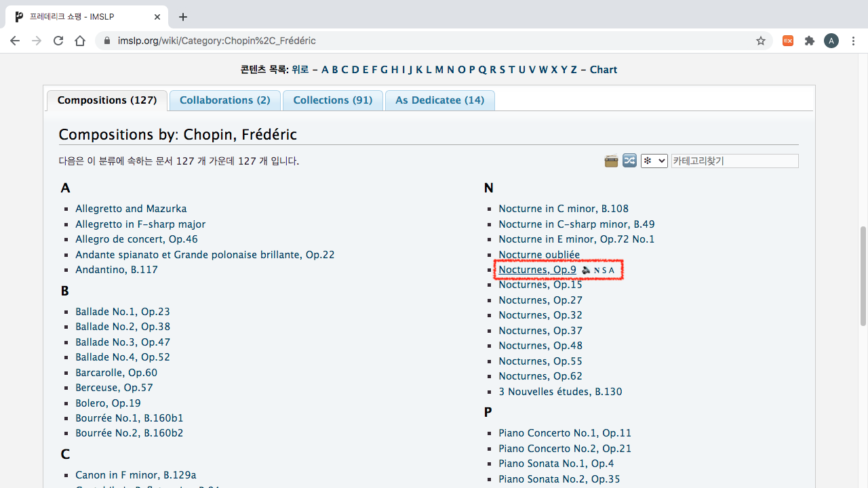868x488 pixels.
Task: Open Allegro de concert, Op.46
Action: tap(136, 239)
